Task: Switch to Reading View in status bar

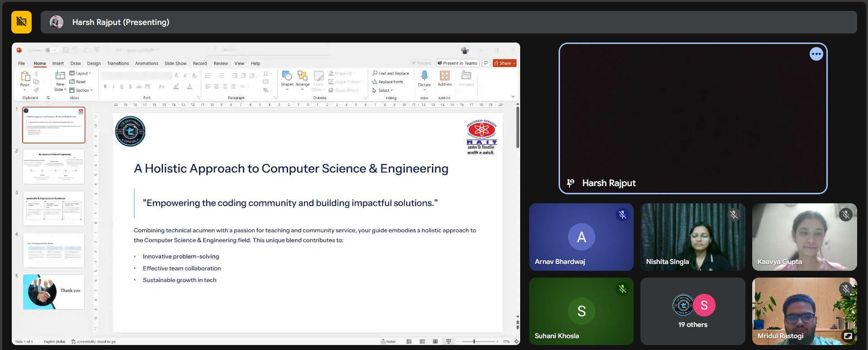Action: pyautogui.click(x=435, y=341)
